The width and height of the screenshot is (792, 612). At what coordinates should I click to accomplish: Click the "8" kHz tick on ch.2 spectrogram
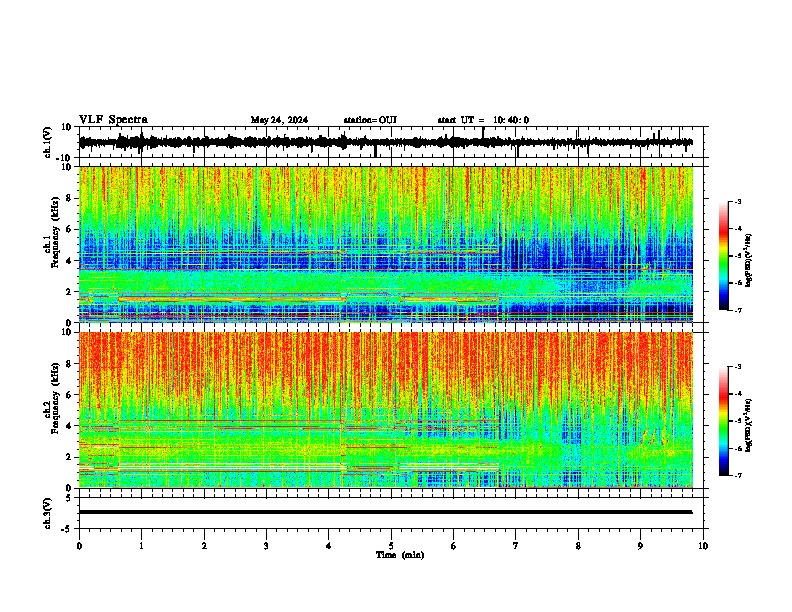point(69,364)
